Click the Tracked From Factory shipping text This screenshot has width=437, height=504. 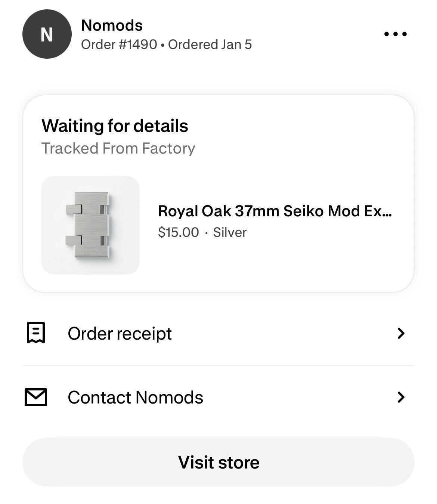pos(118,148)
